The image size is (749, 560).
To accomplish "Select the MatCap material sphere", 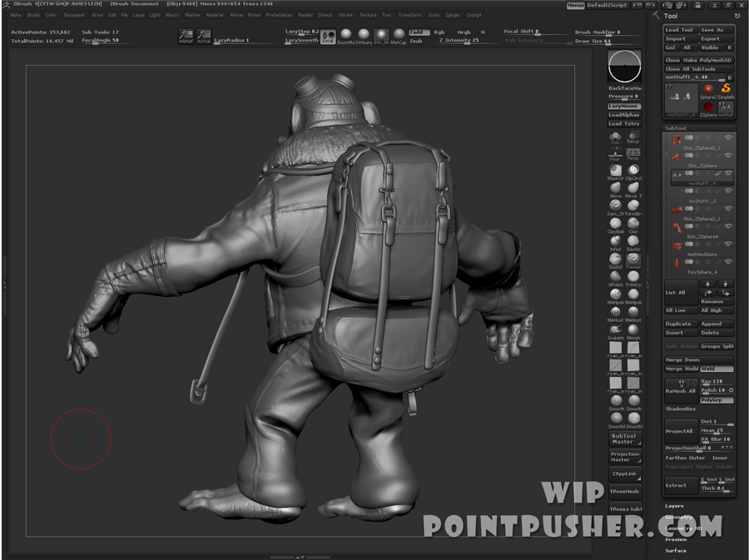I will click(399, 35).
